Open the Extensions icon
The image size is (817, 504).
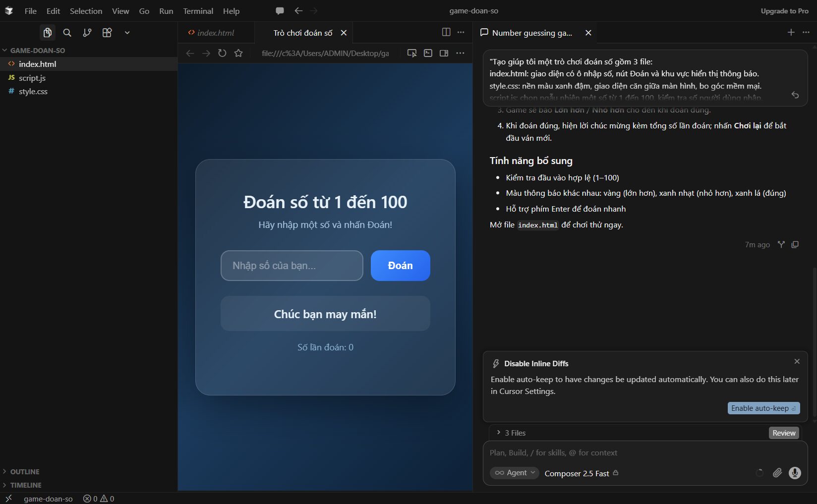[107, 33]
